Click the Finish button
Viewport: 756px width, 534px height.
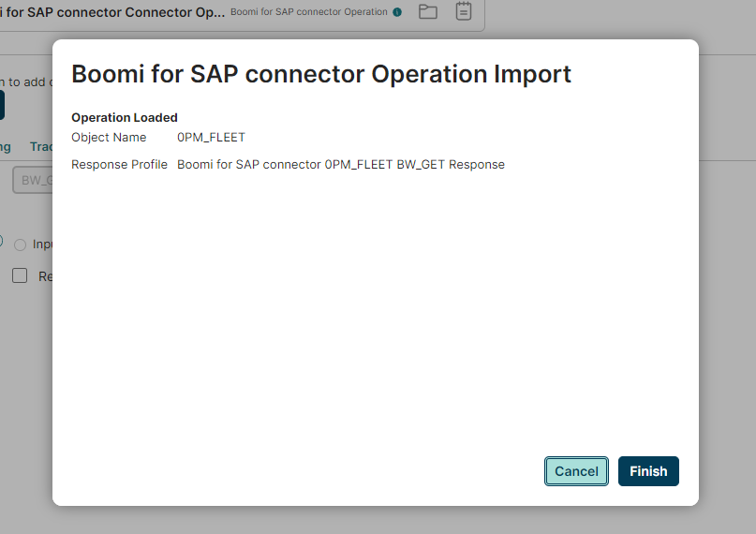coord(648,471)
